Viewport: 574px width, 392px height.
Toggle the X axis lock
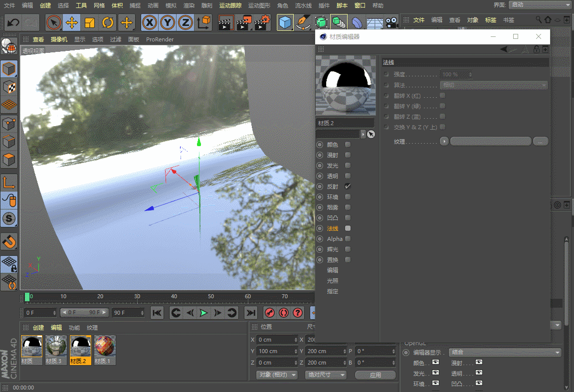(149, 23)
